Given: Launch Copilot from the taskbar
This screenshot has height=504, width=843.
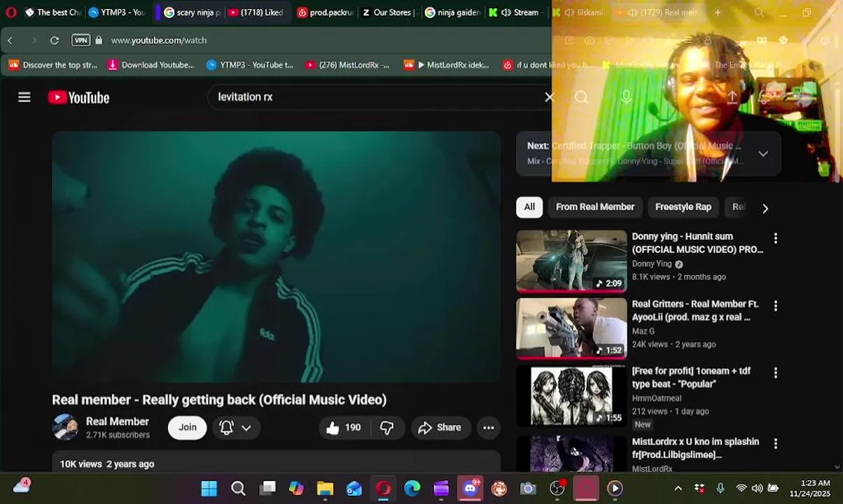Looking at the screenshot, I should pos(297,488).
